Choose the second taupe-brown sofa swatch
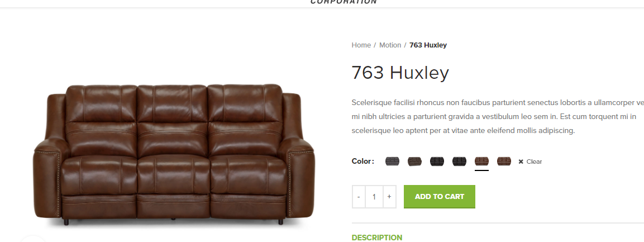The width and height of the screenshot is (644, 242). click(414, 162)
